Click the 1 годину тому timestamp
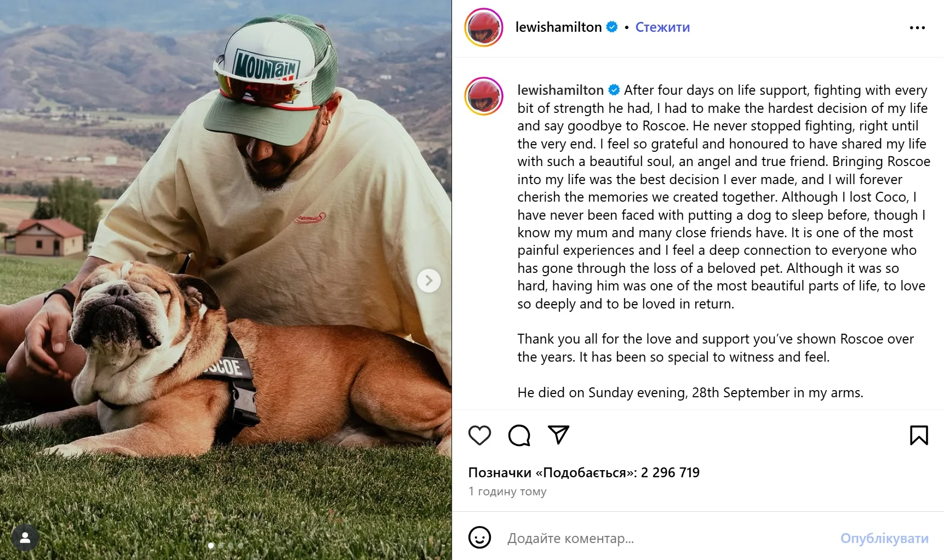 [507, 491]
